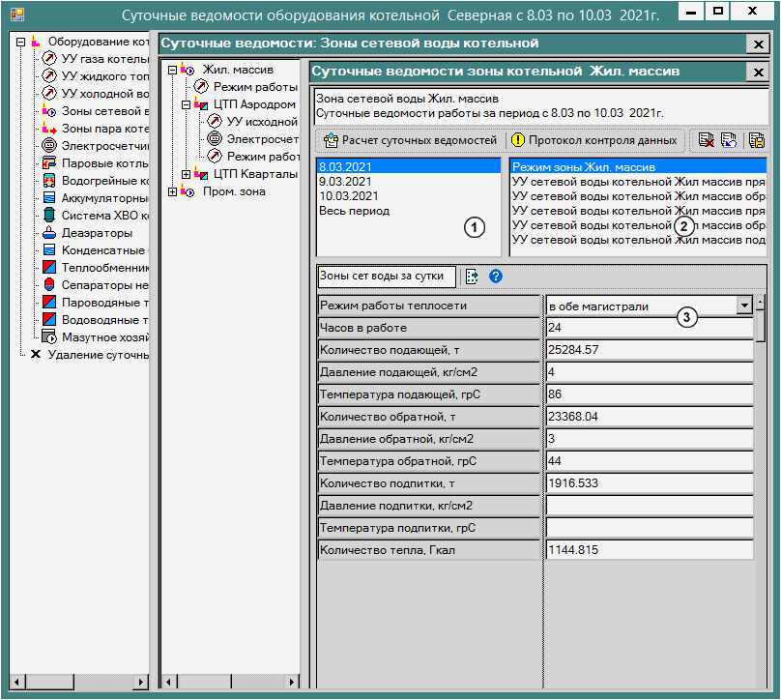Click the Зоны пара котельной icon
Screen dimensions: 781x700
[x=49, y=129]
